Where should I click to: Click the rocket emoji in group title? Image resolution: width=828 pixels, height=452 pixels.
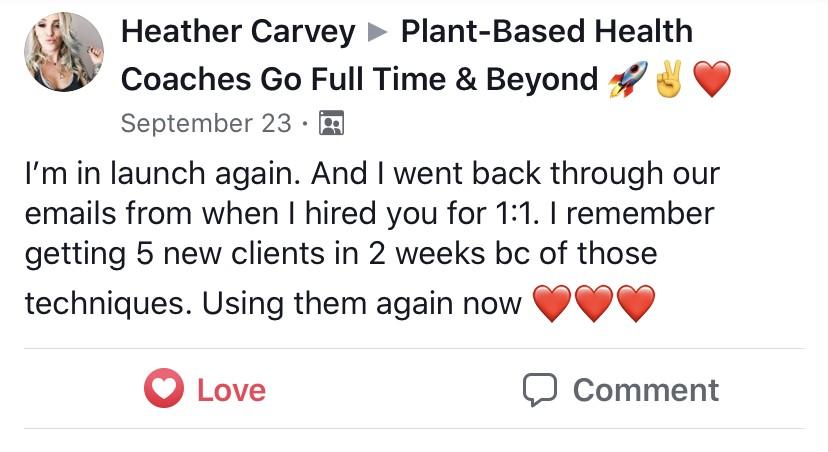626,80
